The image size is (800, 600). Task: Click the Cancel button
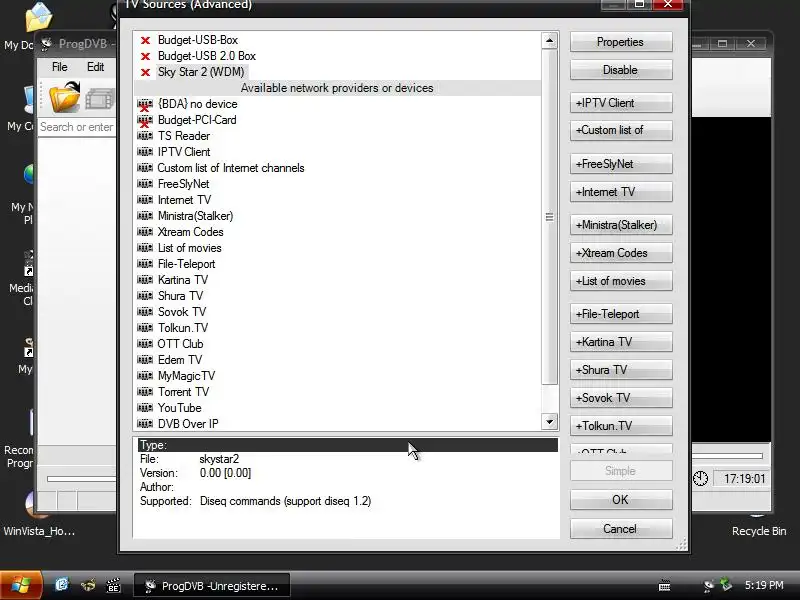click(620, 529)
